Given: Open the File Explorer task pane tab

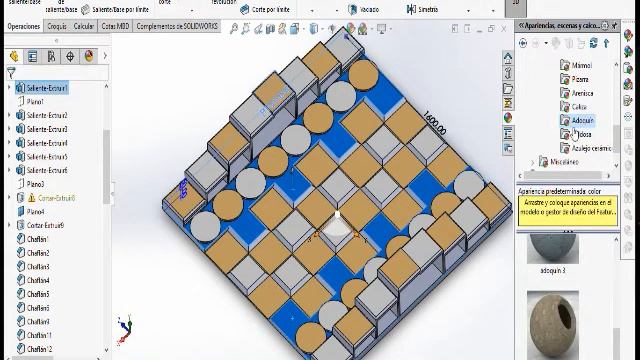Looking at the screenshot, I should pos(508,89).
